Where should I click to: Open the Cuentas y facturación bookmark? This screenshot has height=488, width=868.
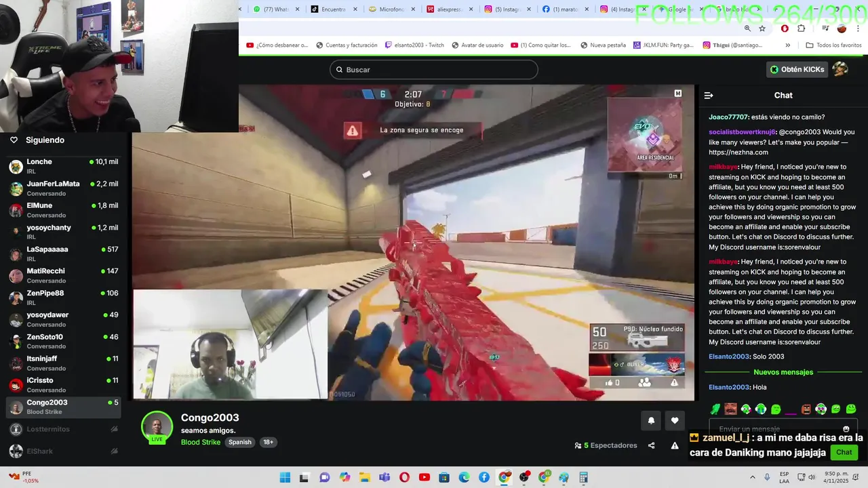(347, 45)
